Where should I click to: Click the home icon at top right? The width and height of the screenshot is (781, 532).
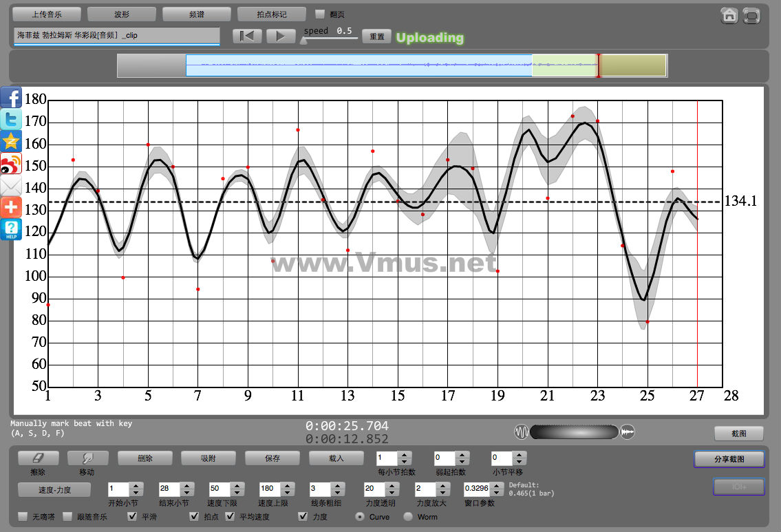point(729,16)
